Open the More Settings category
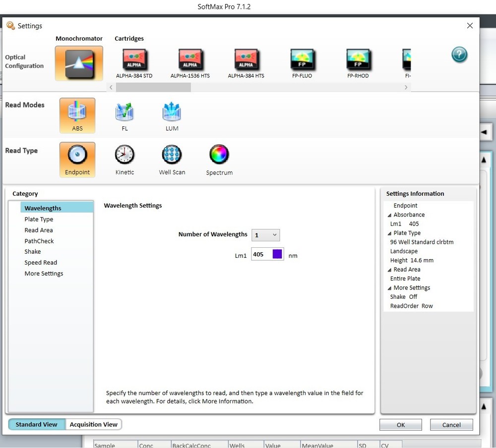 click(44, 274)
